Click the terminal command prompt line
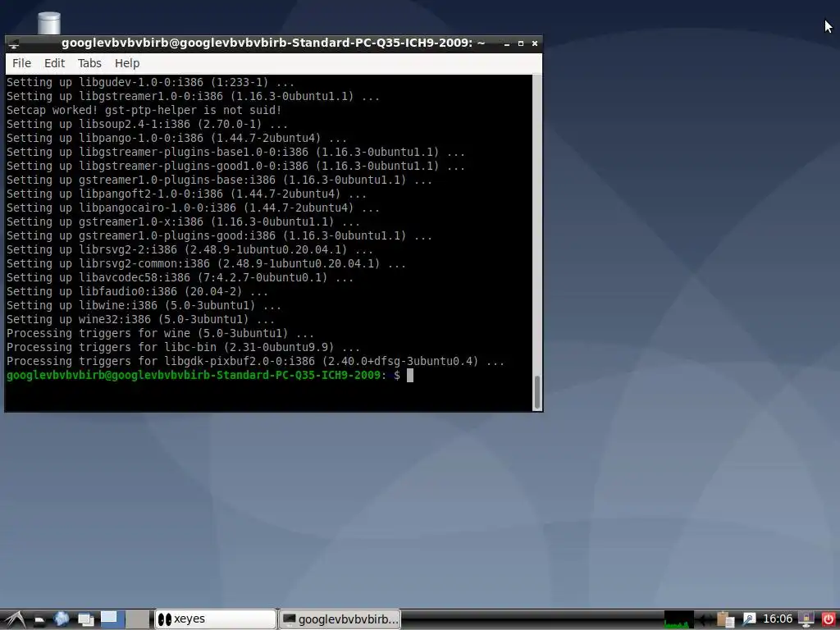Image resolution: width=840 pixels, height=630 pixels. pos(209,376)
